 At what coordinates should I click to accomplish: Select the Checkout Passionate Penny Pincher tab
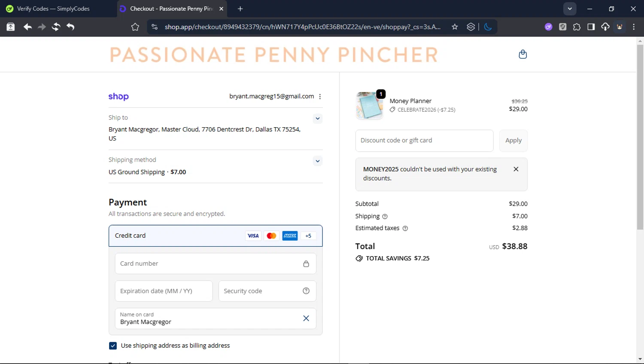point(171,9)
